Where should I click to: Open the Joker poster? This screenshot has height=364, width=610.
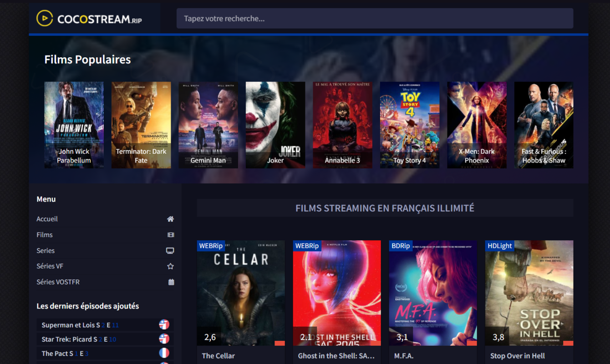pyautogui.click(x=275, y=125)
